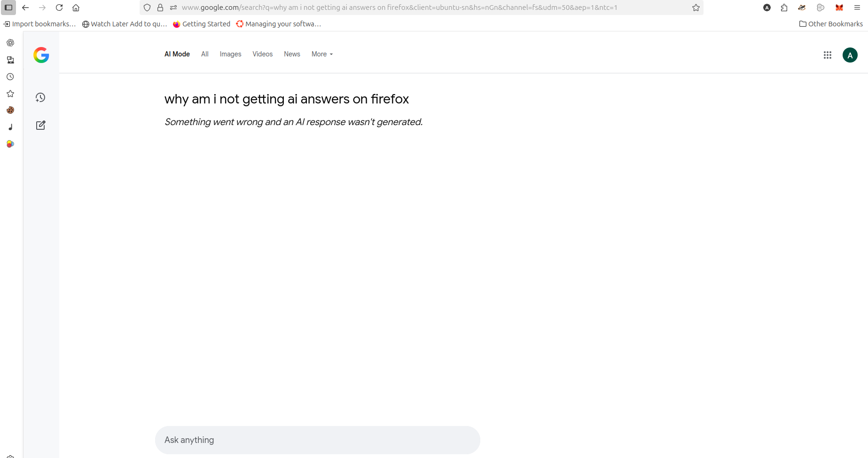Image resolution: width=868 pixels, height=458 pixels.
Task: Start a new AI Mode search
Action: [x=41, y=125]
